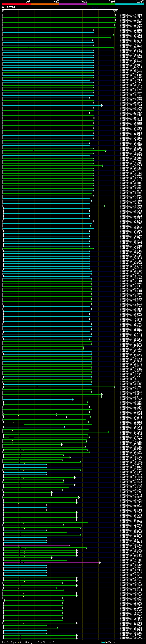
Task: Click label UniRef100_B8C1A4
Action: coord(131,37)
